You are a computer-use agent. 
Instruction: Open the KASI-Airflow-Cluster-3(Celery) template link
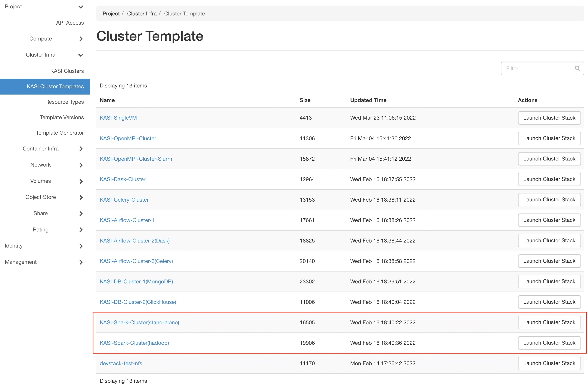click(136, 261)
